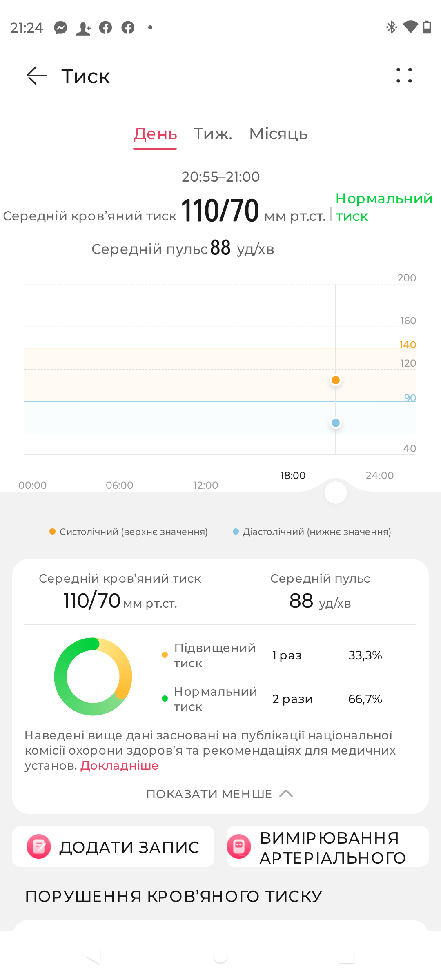
Task: Select the orange systolic data point
Action: click(336, 380)
